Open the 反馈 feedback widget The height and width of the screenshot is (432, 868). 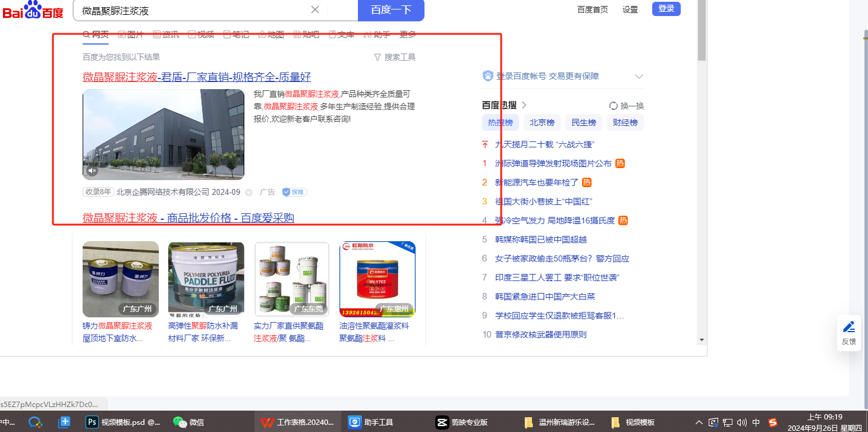(x=849, y=333)
